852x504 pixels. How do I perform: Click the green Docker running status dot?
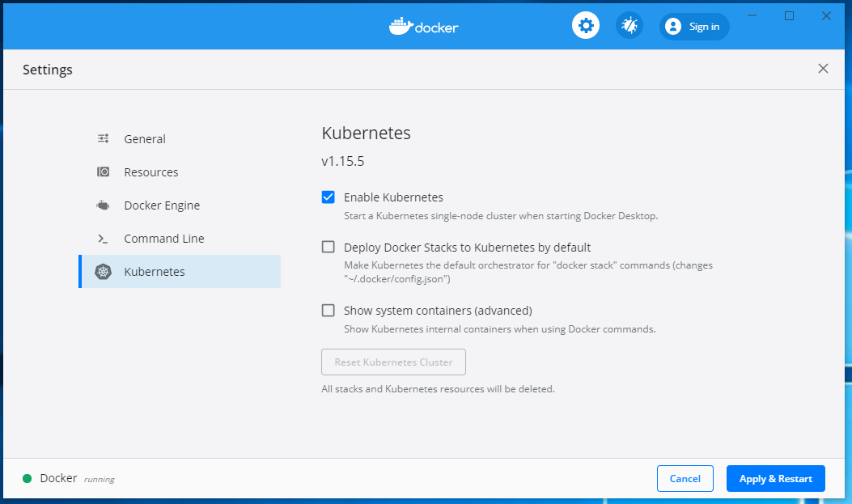(28, 478)
